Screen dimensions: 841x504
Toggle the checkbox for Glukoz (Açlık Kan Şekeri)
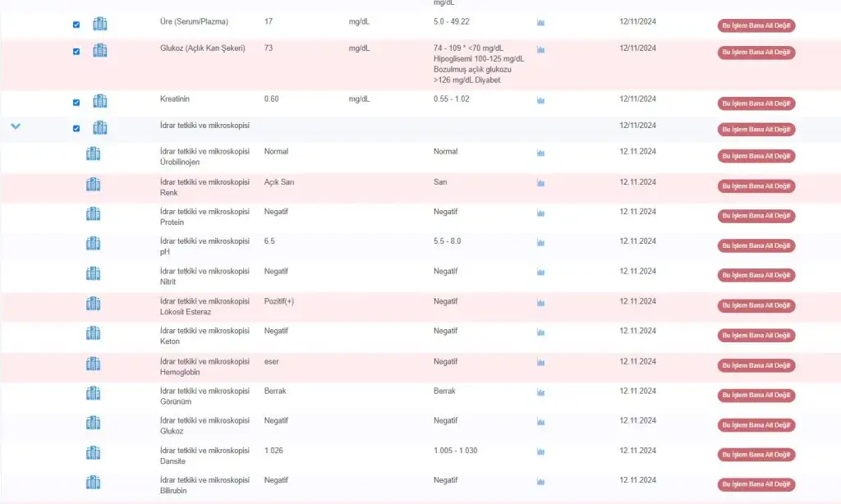coord(76,51)
